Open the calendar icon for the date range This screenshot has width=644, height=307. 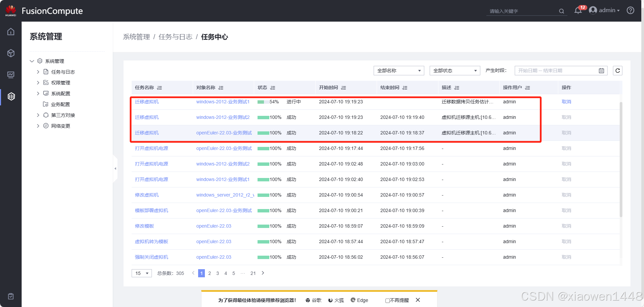tap(601, 70)
